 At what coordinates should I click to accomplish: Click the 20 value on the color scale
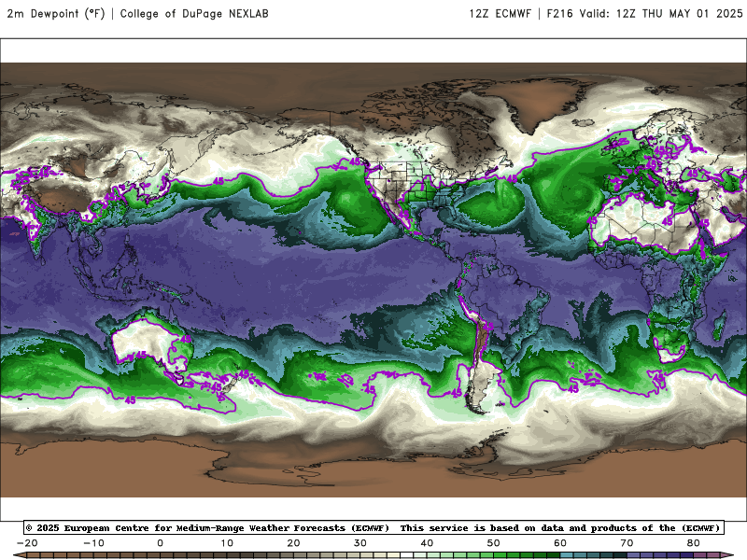tap(293, 543)
